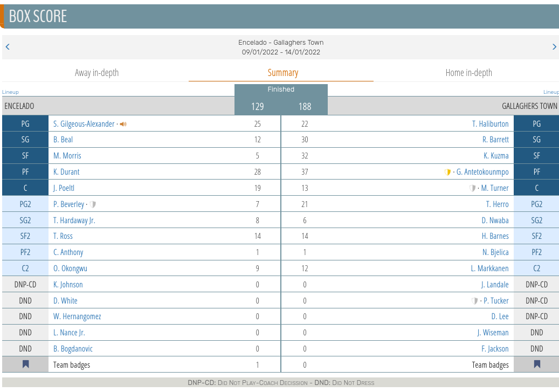Click date range 09/01/2022 - 14/01/2022
Viewport: 559px width, 392px height.
281,52
